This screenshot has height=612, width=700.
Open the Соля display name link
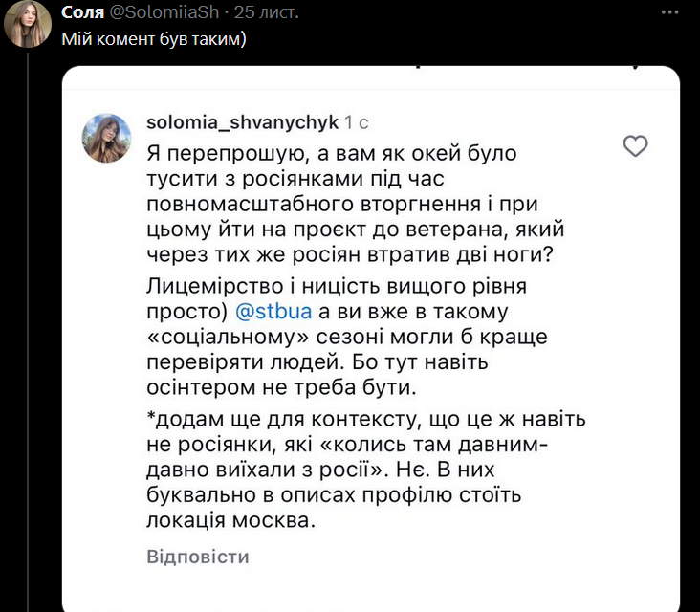click(x=82, y=12)
